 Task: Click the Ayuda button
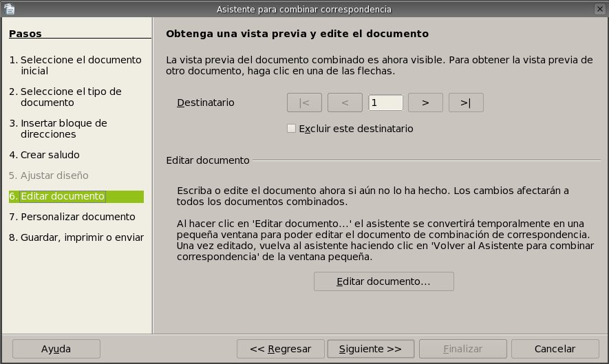(56, 349)
